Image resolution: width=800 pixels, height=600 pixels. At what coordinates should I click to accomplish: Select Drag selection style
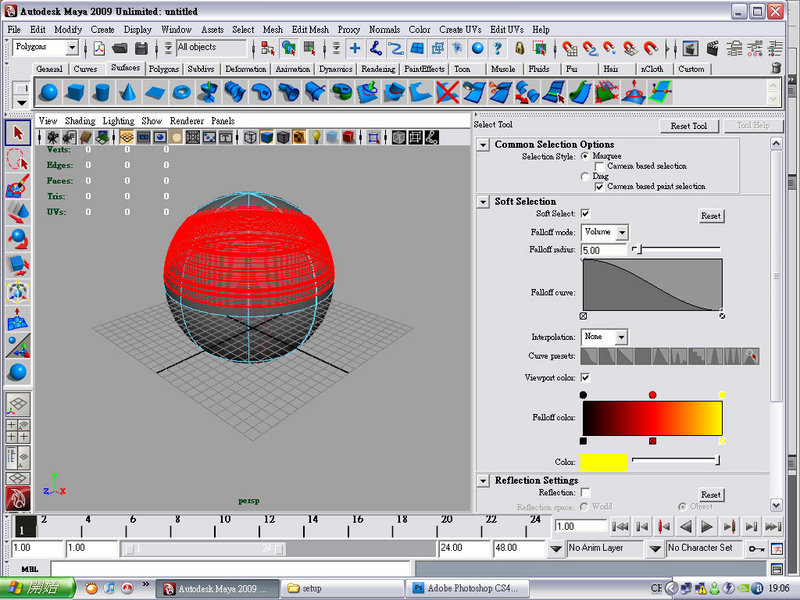click(x=585, y=177)
